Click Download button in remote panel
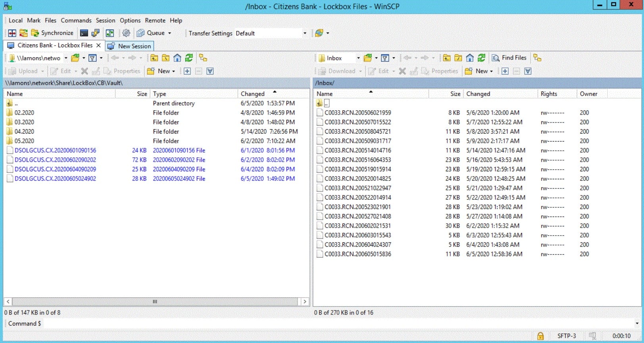This screenshot has width=644, height=343. coord(340,71)
